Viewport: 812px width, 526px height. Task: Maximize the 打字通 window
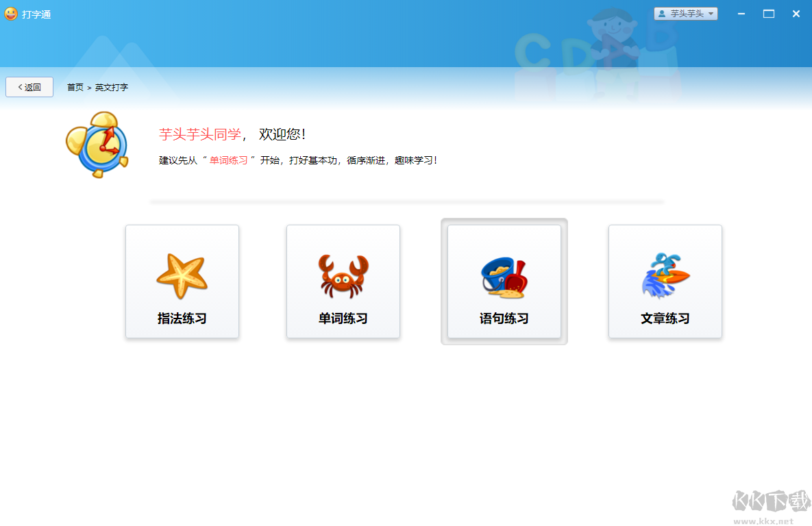click(x=769, y=14)
